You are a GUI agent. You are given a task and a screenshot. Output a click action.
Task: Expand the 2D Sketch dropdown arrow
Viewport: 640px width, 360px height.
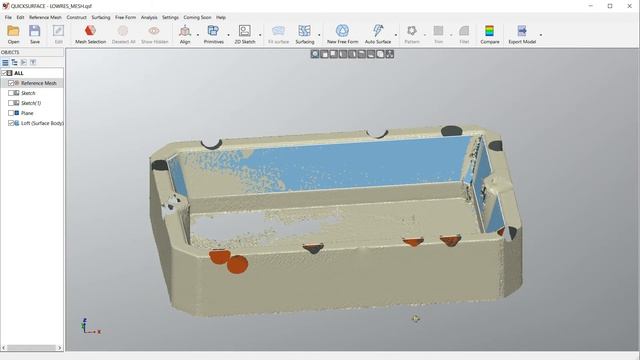tap(260, 35)
